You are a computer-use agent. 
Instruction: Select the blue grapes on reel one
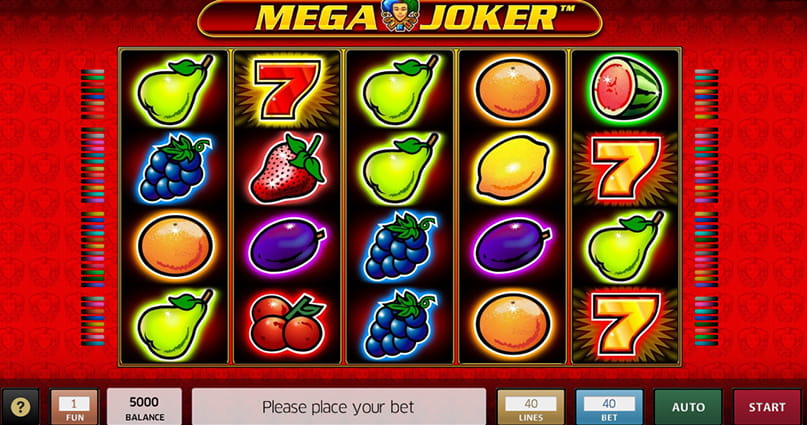(x=174, y=168)
